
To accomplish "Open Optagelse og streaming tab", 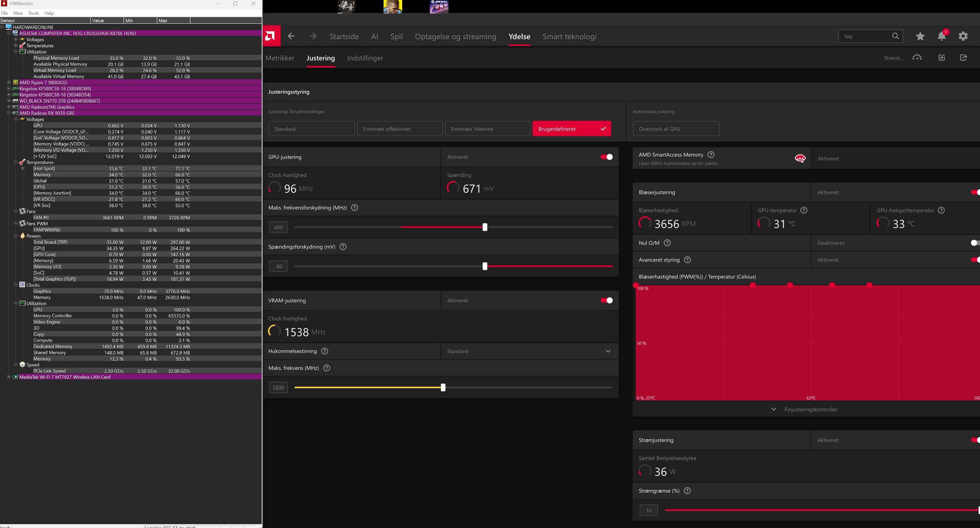I will pos(455,36).
